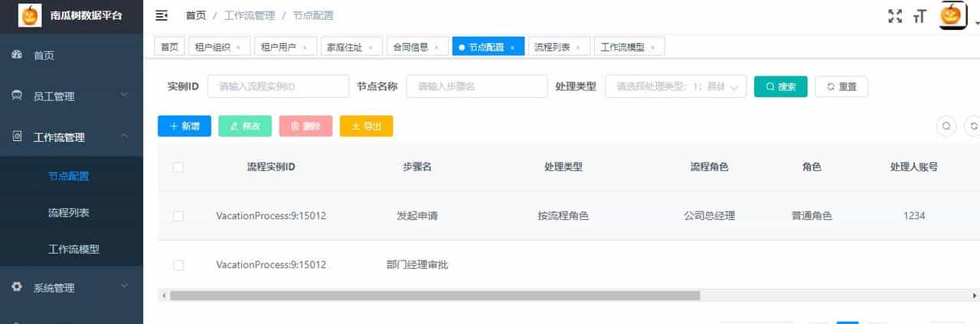
Task: Refresh table with round refresh icon
Action: (974, 126)
